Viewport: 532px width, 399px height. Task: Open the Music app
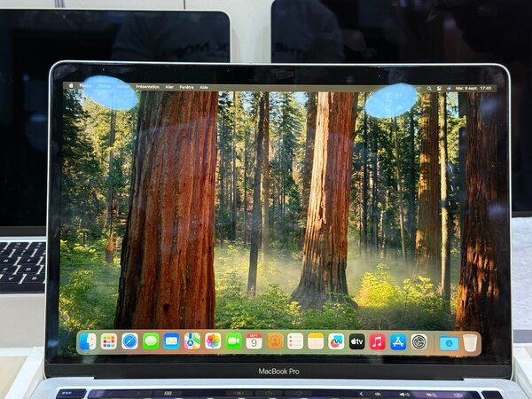(378, 341)
